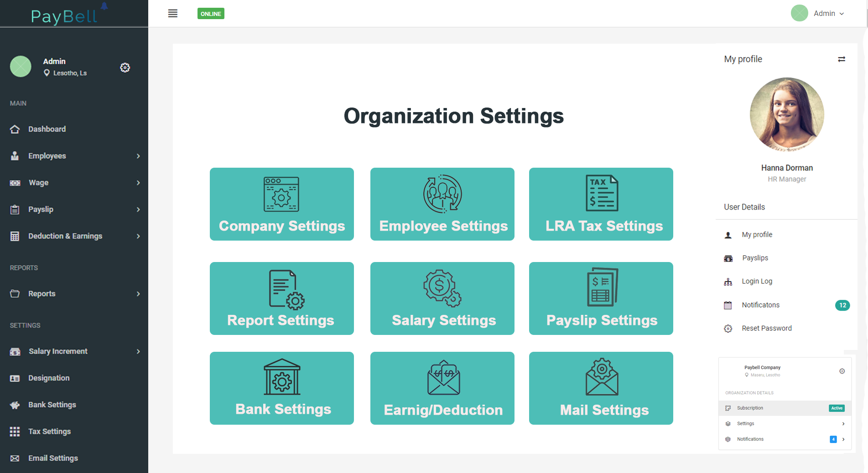Click the ONLINE status badge

[211, 14]
